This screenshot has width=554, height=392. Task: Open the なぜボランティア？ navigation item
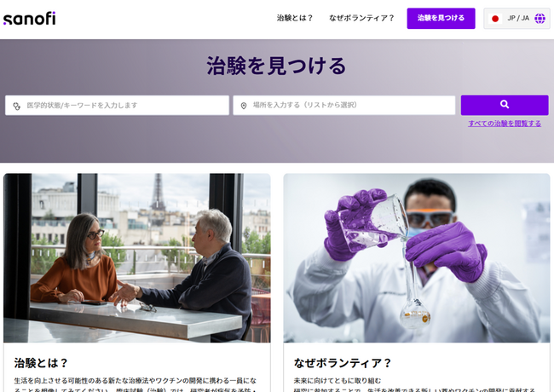point(361,18)
